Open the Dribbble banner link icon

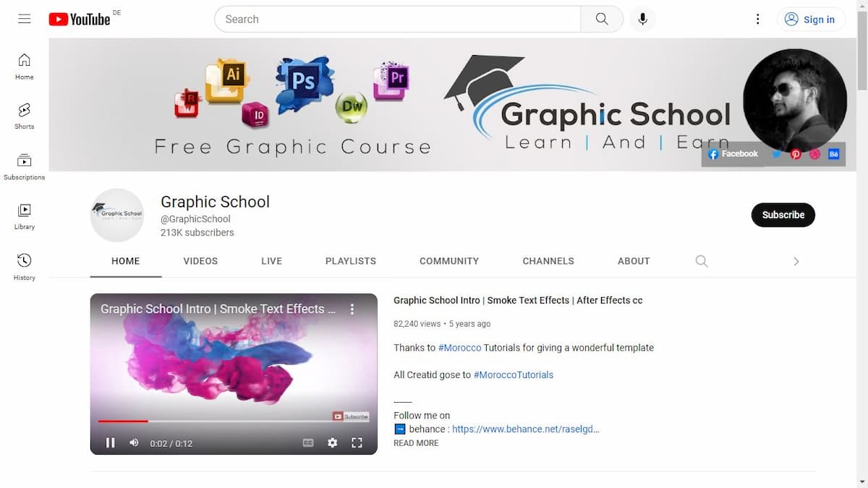[814, 154]
